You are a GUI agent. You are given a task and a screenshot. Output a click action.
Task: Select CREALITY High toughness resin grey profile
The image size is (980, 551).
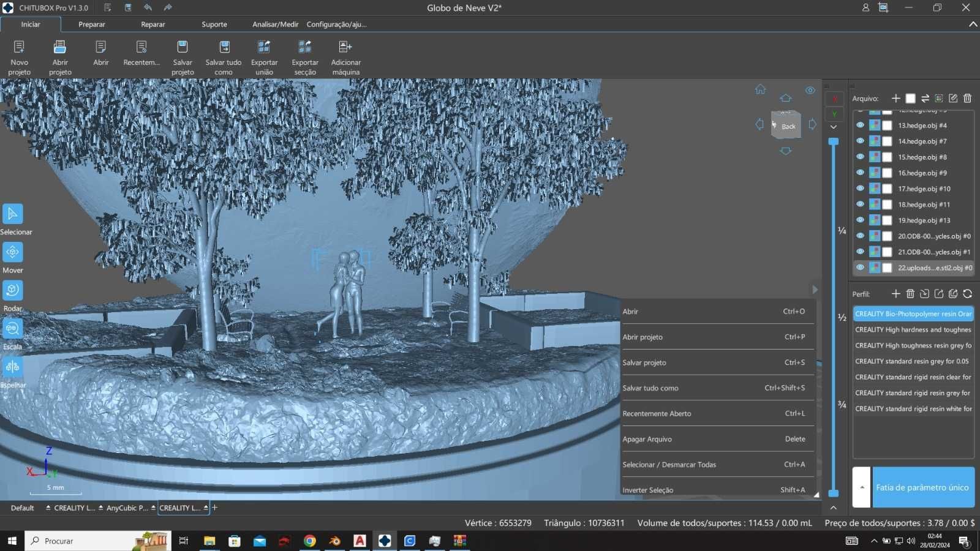click(x=913, y=345)
